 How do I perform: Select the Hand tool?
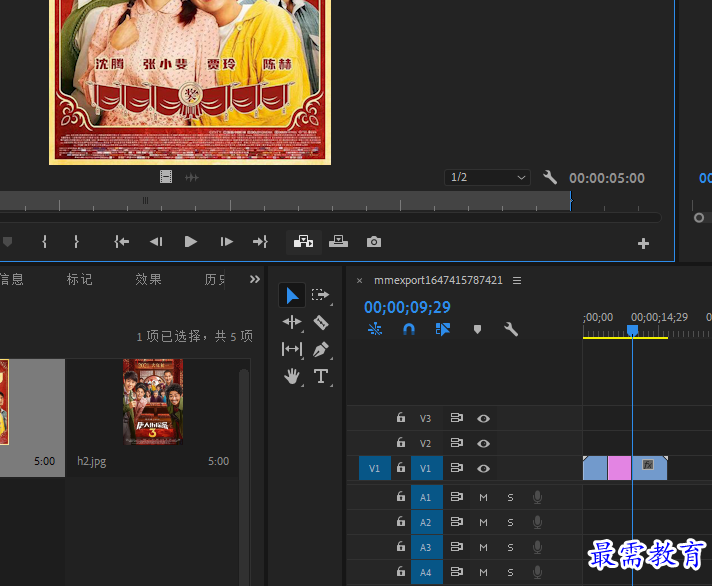[x=292, y=376]
